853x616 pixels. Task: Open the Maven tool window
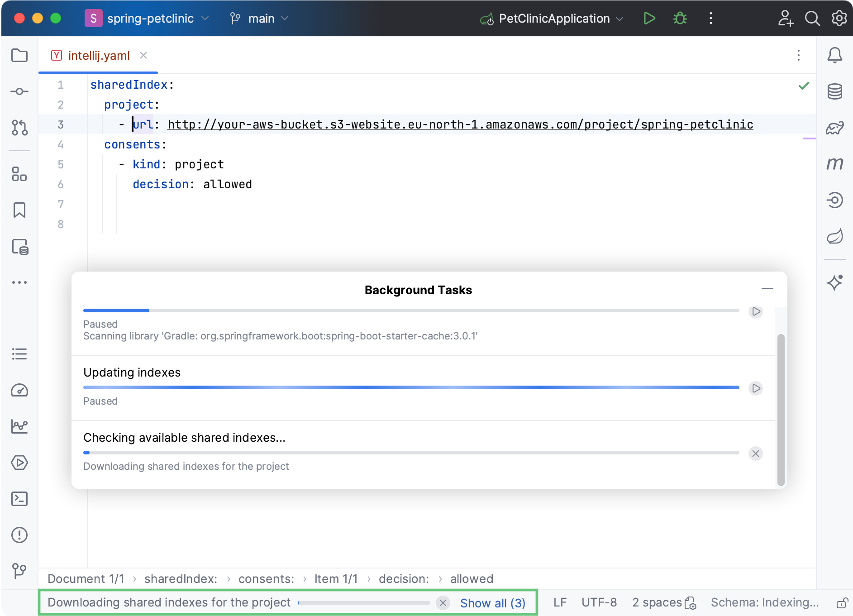834,164
